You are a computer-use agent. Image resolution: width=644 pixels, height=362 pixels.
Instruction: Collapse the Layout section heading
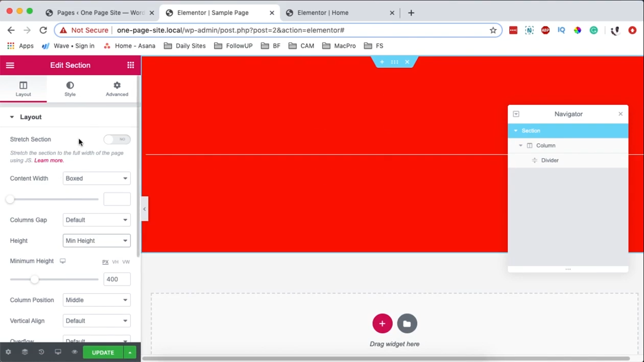[x=70, y=117]
